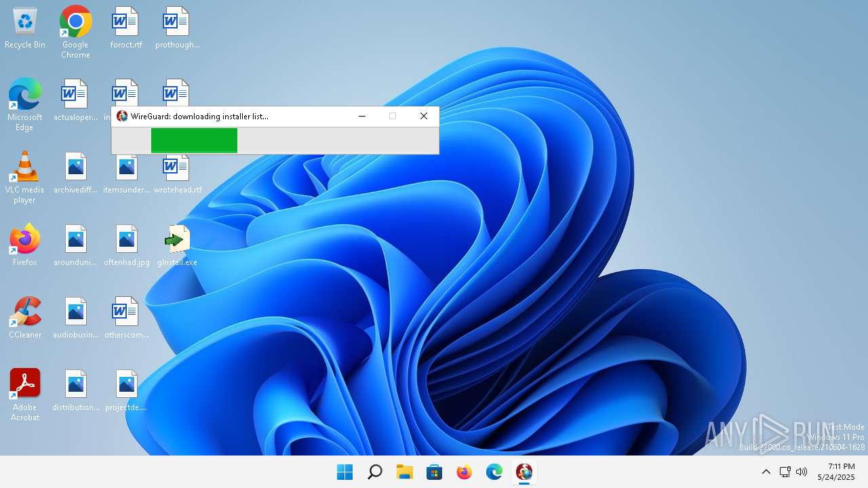
Task: Open Firefox from the taskbar
Action: point(465,472)
